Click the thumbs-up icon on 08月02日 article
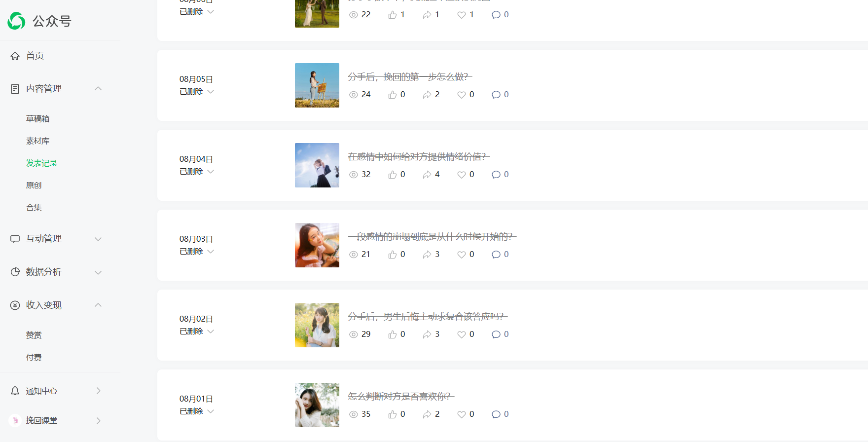The height and width of the screenshot is (442, 868). (x=393, y=334)
